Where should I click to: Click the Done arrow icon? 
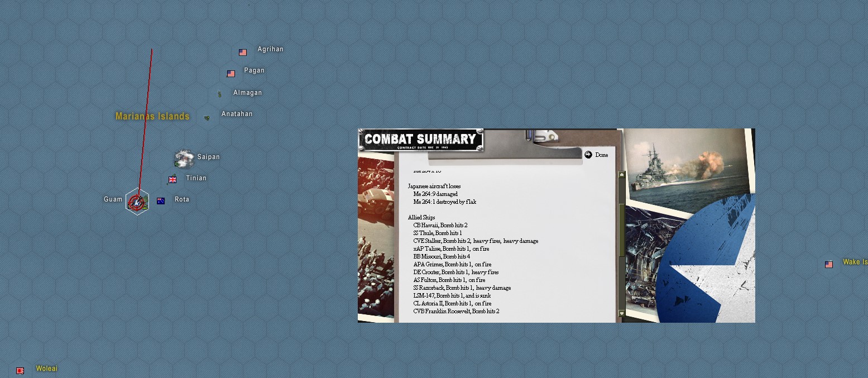click(588, 155)
